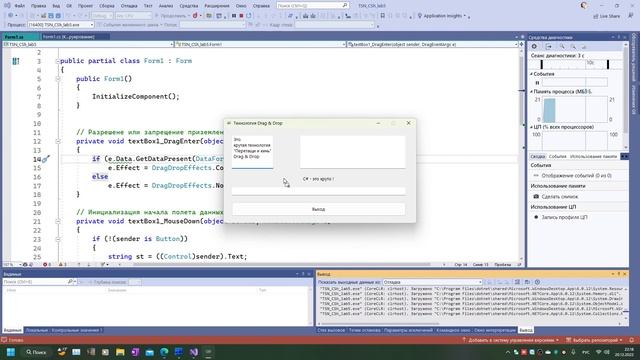Open the TSN_CSh_lab5.Form1 class dropdown
Viewport: 640px width, 360px height.
tap(260, 44)
